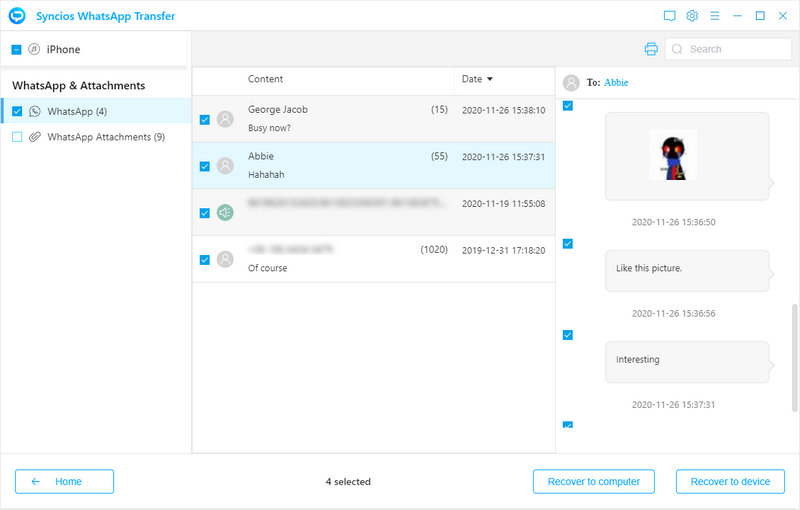Click the 'Like this picture.' message bubble

[x=687, y=271]
